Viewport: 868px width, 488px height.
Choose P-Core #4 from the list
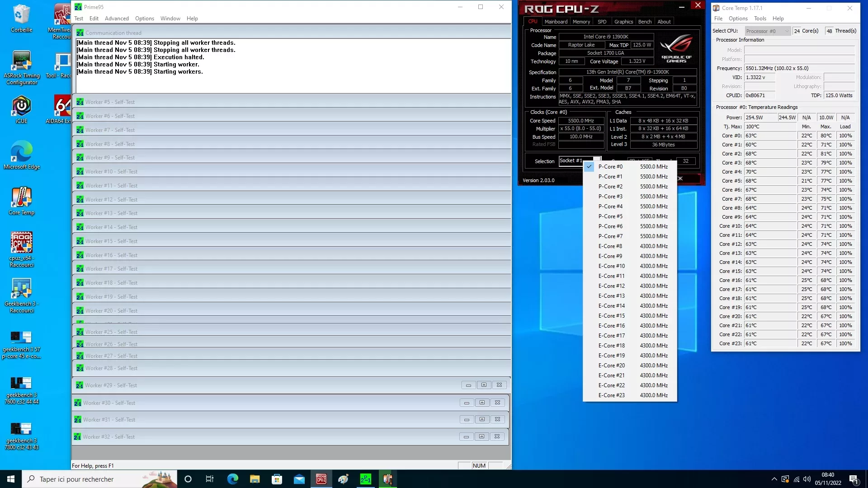click(630, 206)
